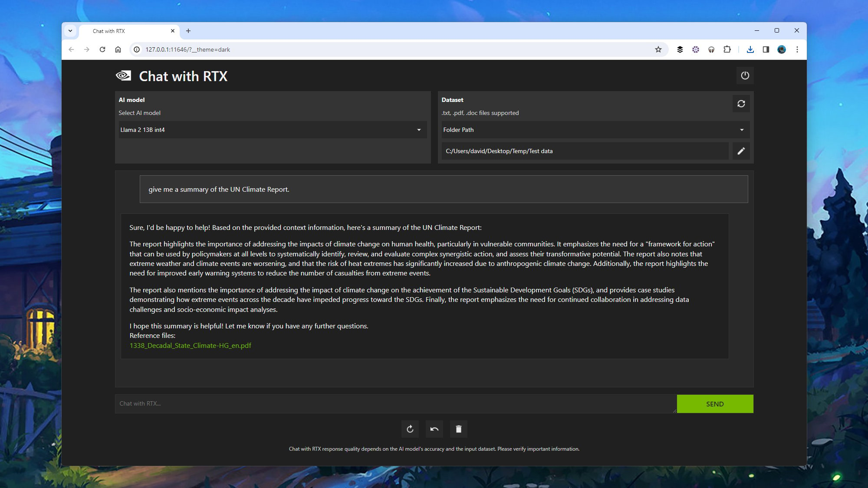Open the Folder Path dataset dropdown
Viewport: 868px width, 488px height.
pyautogui.click(x=595, y=130)
